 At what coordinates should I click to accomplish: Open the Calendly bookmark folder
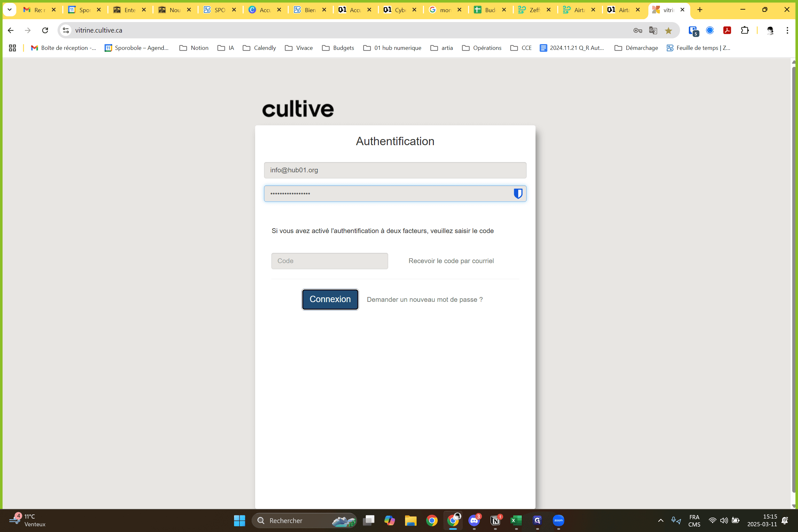pyautogui.click(x=259, y=48)
